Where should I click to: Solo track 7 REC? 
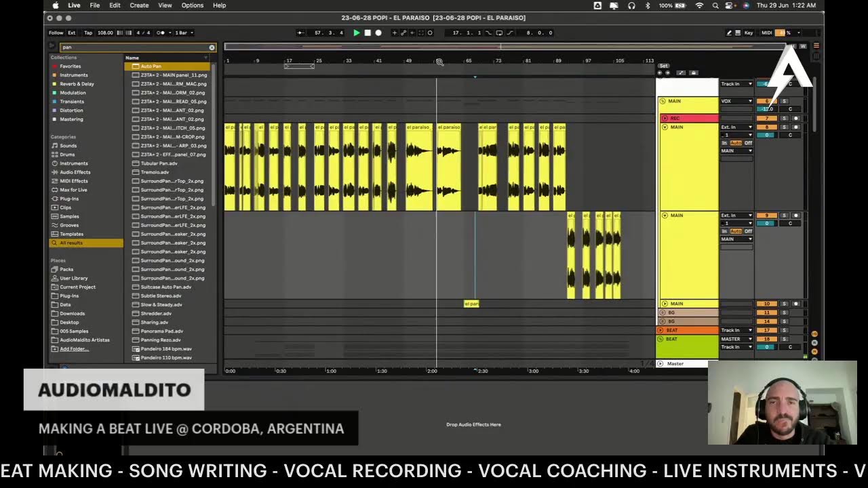coord(785,119)
